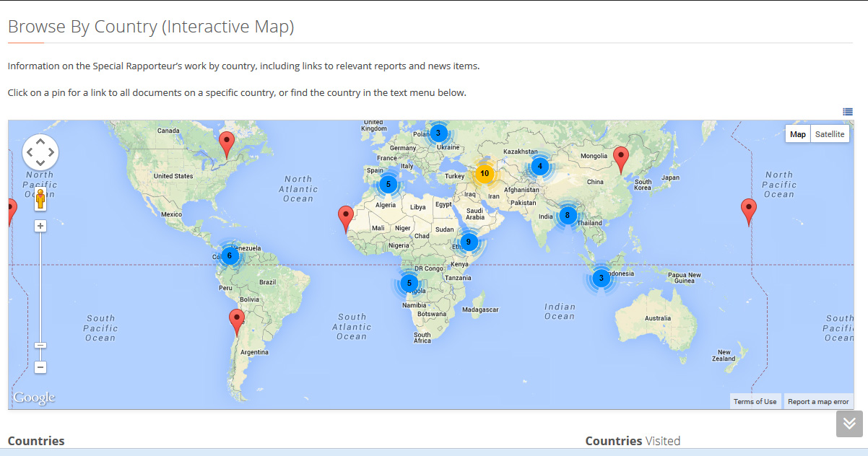Pan the map left with the arrow
This screenshot has width=868, height=456.
30,152
